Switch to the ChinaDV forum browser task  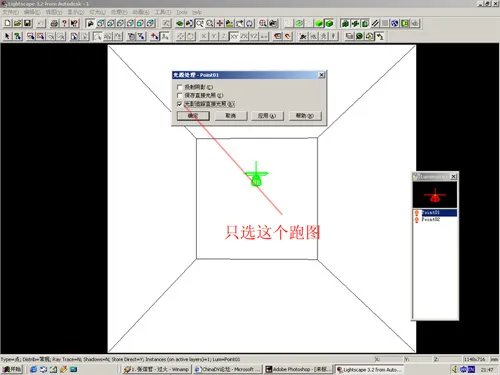tap(228, 369)
